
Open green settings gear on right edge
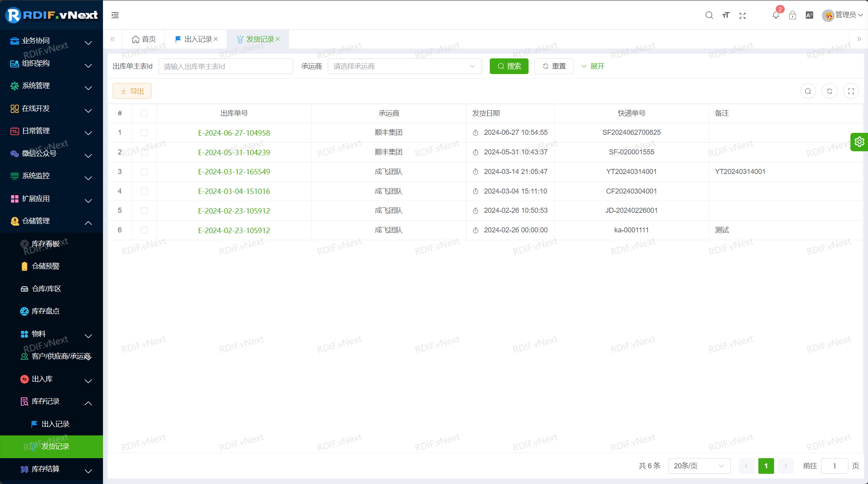click(x=859, y=142)
